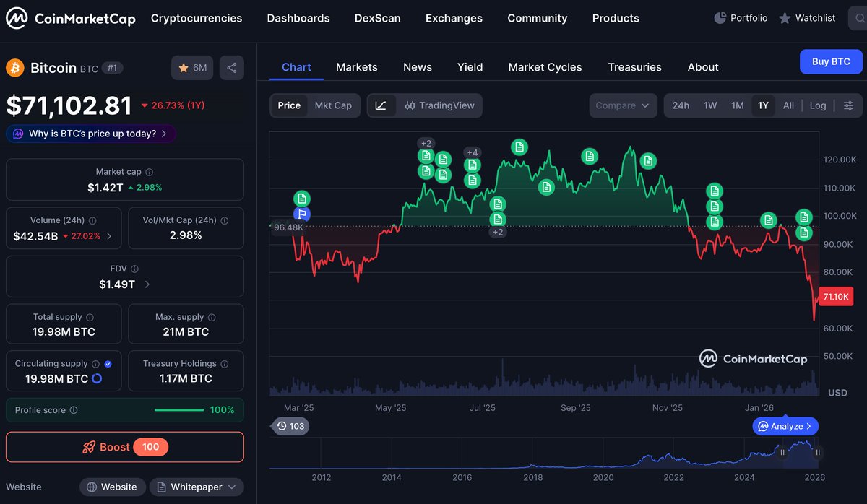Click the Chart tab
Screen dimensions: 867x504
coord(296,67)
